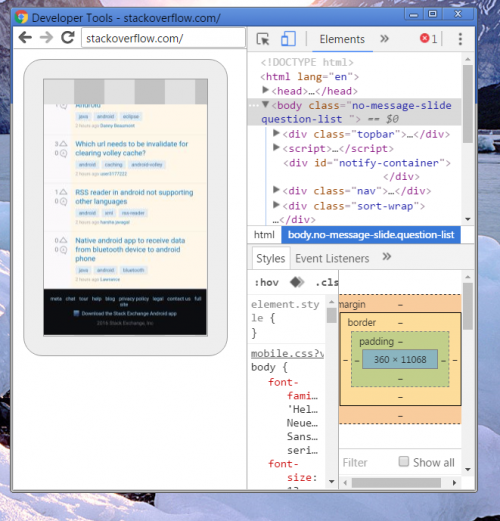Click the computed pane scroll right arrow
Viewport: 500px width, 521px height.
(x=454, y=482)
